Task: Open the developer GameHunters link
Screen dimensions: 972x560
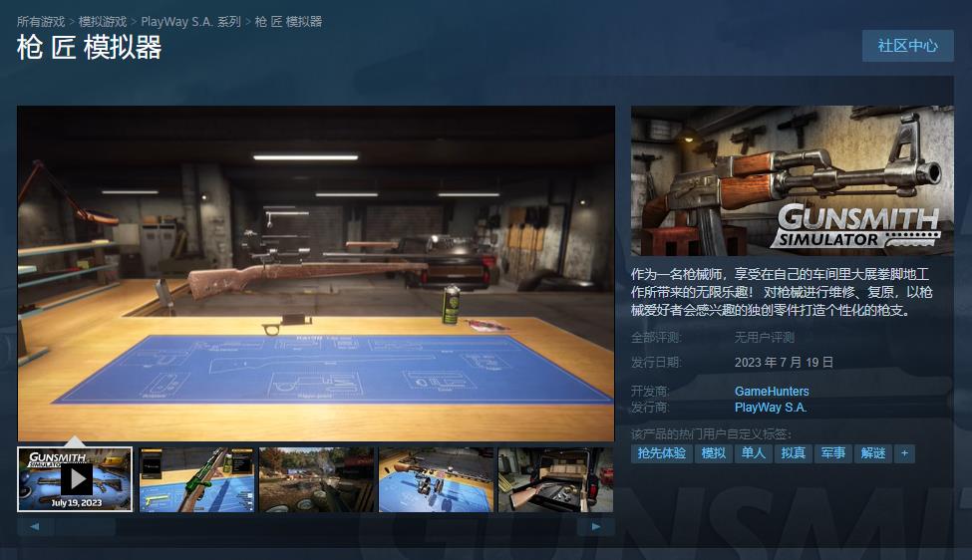Action: coord(772,392)
